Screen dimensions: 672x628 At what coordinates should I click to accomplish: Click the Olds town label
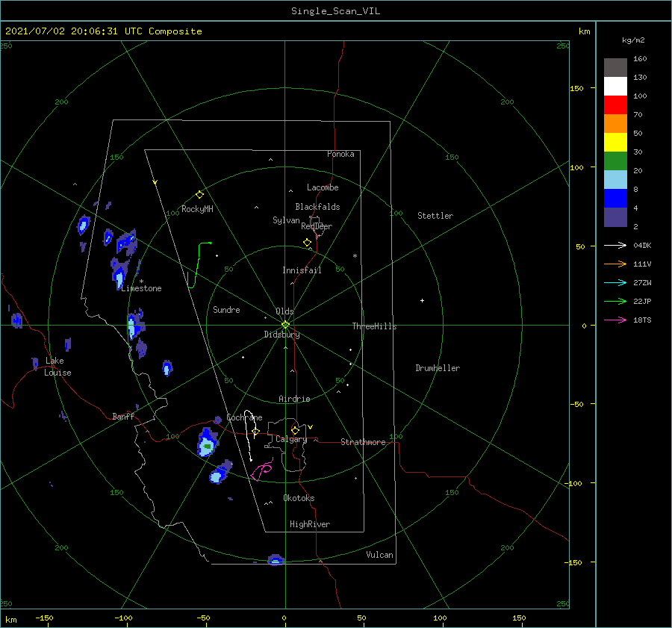click(x=284, y=311)
